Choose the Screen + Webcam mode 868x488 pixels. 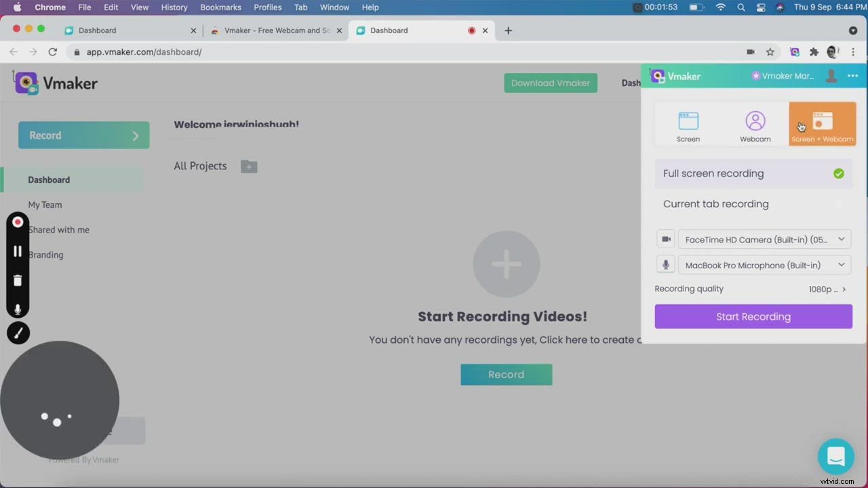pos(822,123)
